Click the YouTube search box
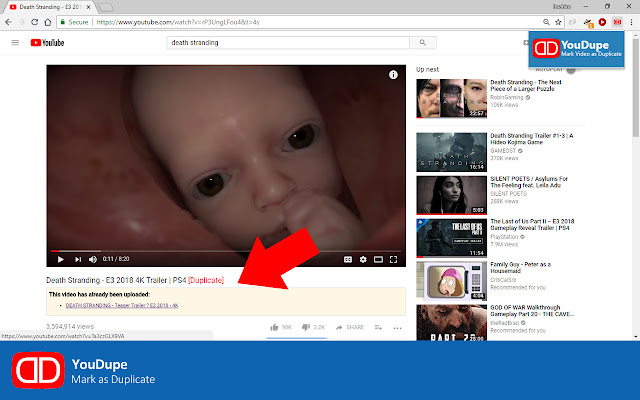640x400 pixels. (x=288, y=42)
